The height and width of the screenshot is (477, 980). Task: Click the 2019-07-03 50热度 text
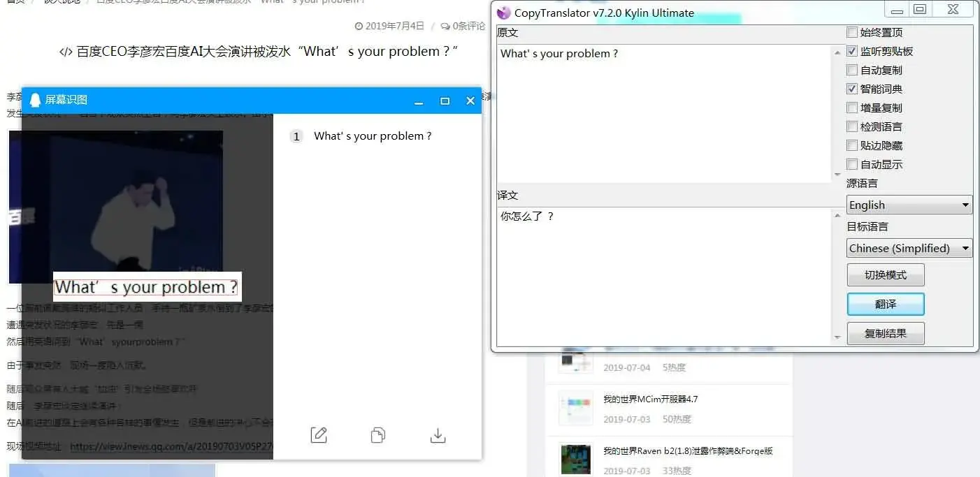click(647, 419)
